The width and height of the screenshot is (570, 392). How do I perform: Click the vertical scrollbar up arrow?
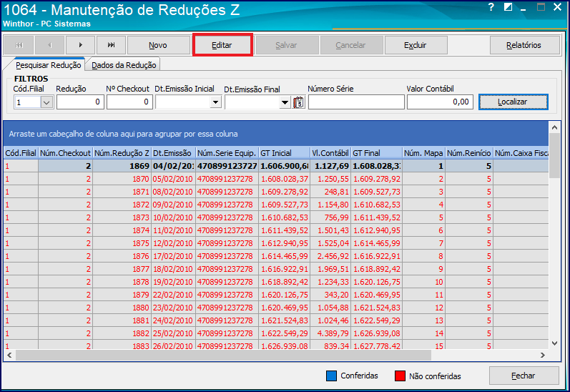click(554, 127)
